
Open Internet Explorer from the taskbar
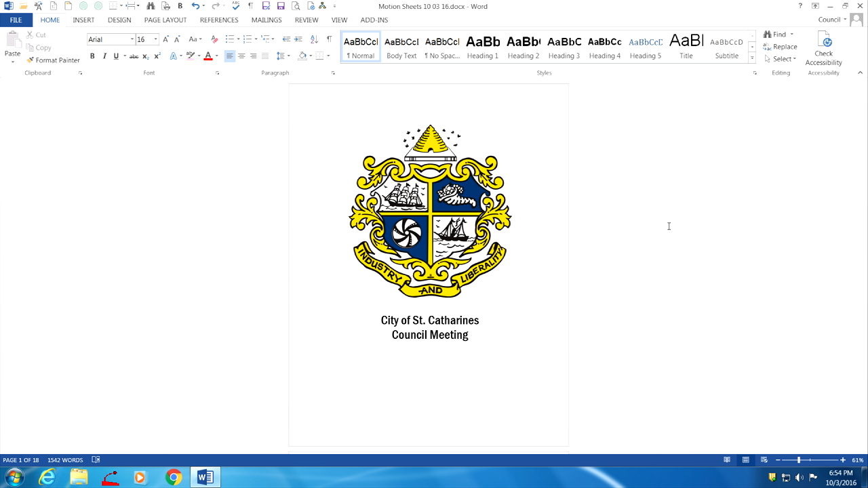click(47, 477)
